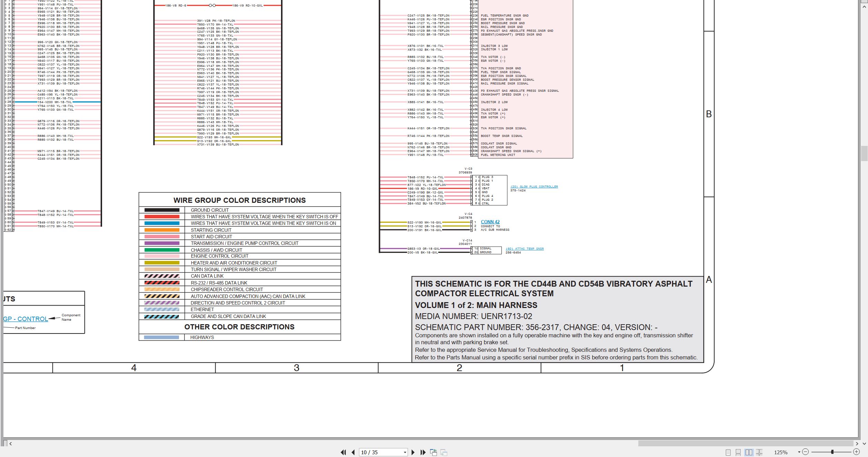
Task: Click 'INJECTOR 3 LOW' pin label
Action: pos(494,46)
